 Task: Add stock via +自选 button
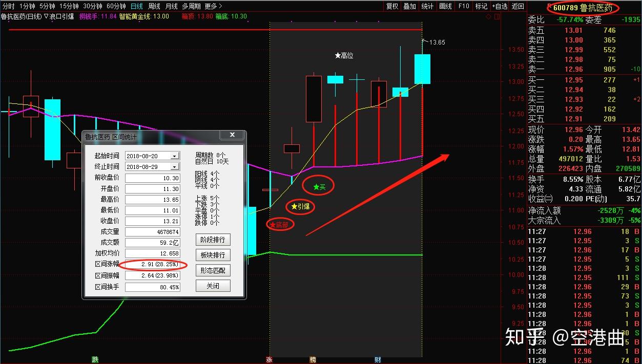(x=500, y=6)
